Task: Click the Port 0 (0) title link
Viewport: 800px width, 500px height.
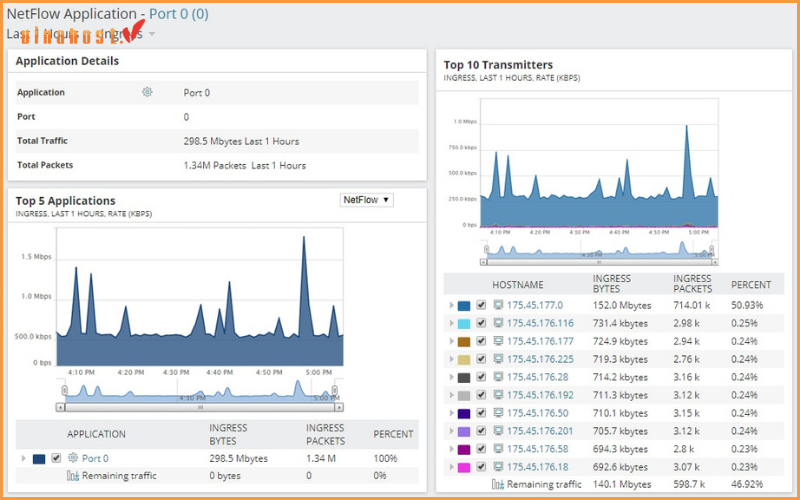Action: click(x=179, y=14)
